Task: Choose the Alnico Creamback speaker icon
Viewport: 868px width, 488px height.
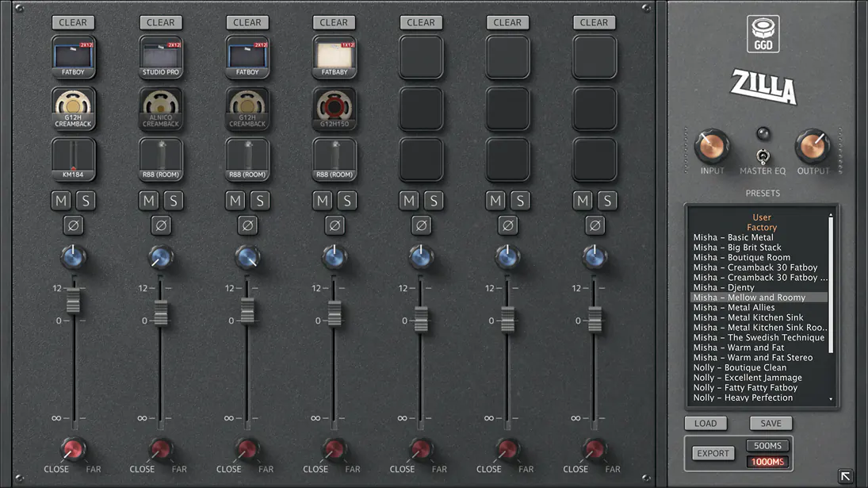Action: [x=161, y=108]
